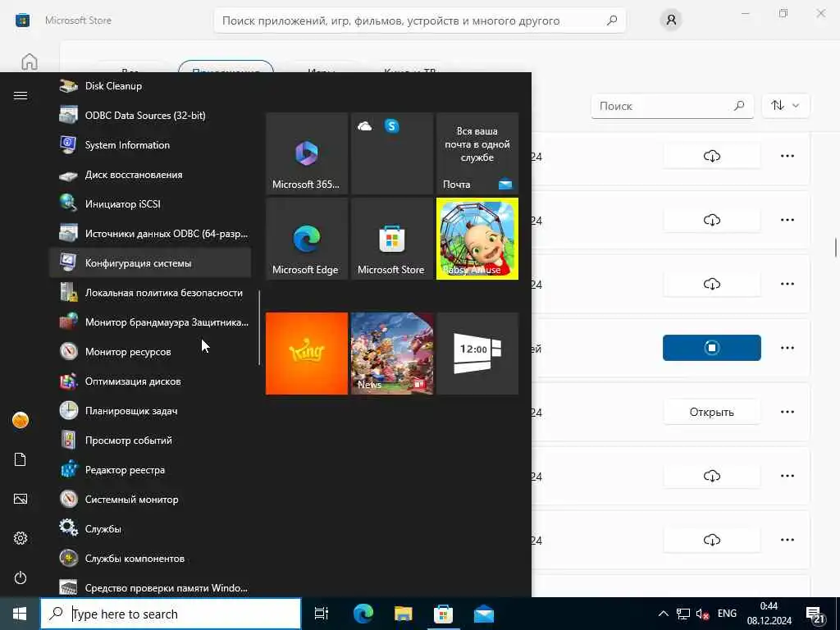Launch Edge from the taskbar

pos(363,614)
